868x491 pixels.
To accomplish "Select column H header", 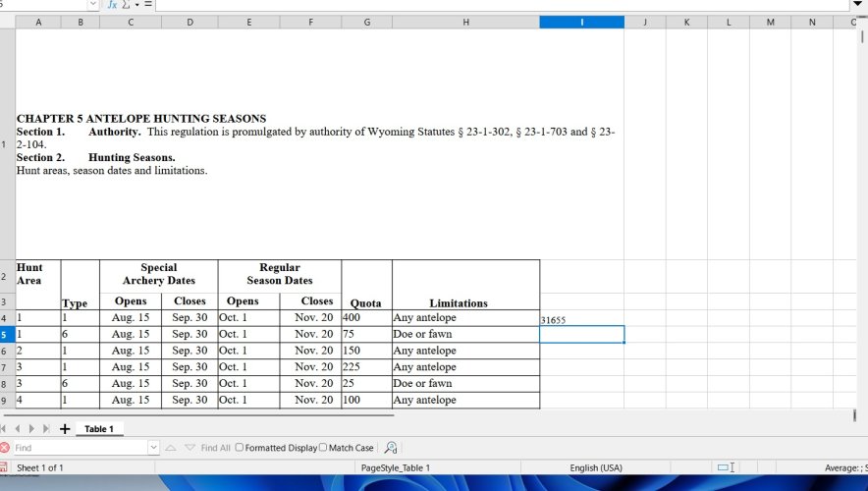I will point(466,23).
